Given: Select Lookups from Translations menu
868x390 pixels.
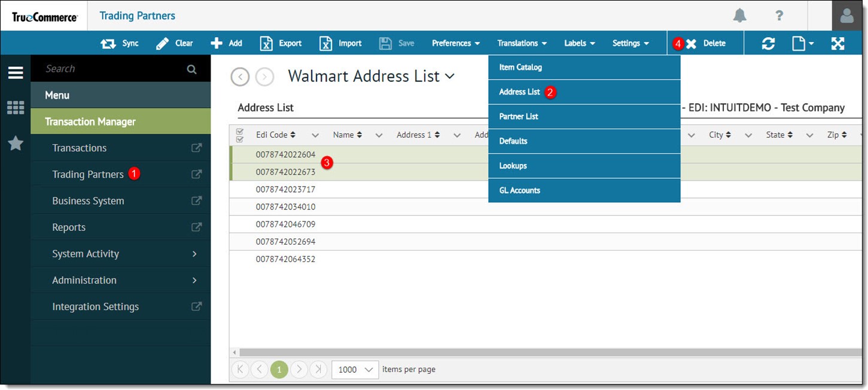Looking at the screenshot, I should 584,165.
